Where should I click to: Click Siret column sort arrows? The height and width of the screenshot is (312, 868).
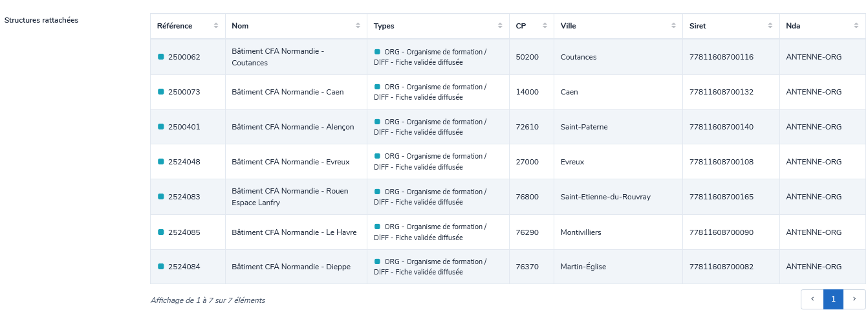(x=770, y=26)
